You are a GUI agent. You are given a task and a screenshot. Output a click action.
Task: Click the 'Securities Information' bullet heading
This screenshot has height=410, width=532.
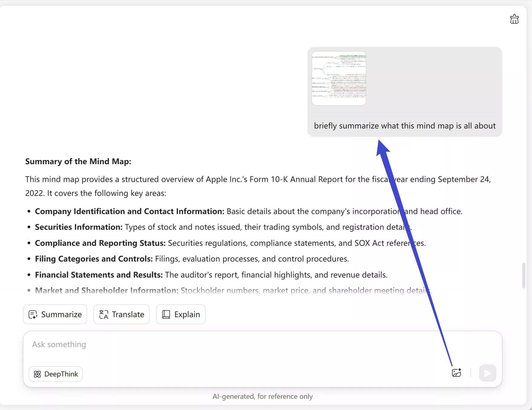79,227
